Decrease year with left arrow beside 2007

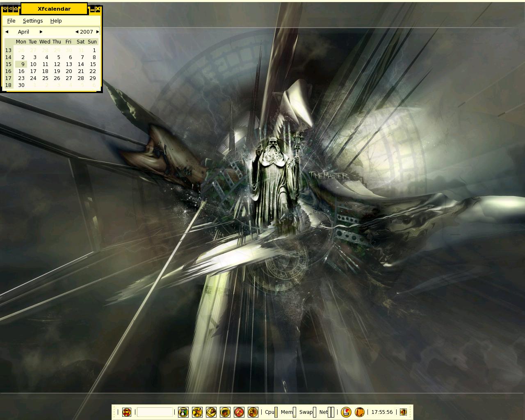click(77, 32)
